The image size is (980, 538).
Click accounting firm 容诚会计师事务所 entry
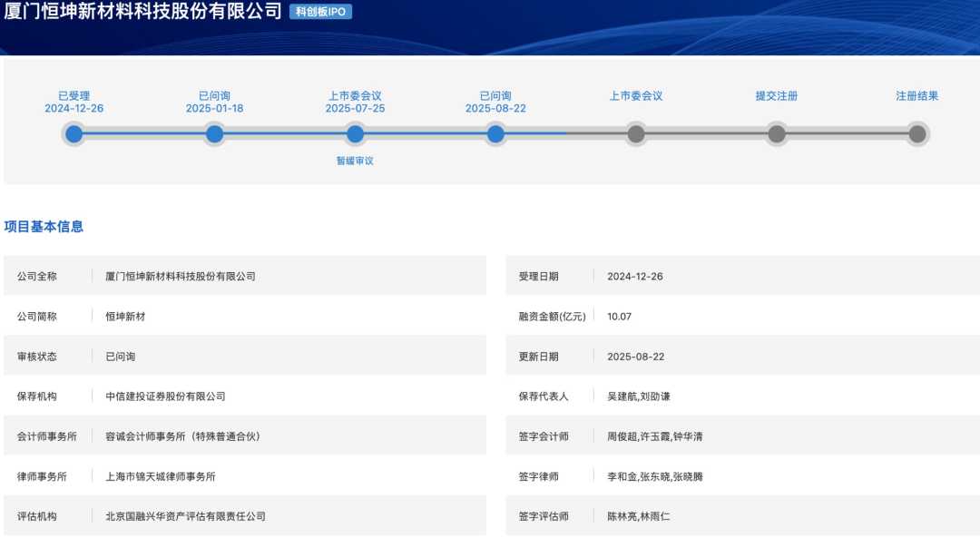tap(182, 436)
